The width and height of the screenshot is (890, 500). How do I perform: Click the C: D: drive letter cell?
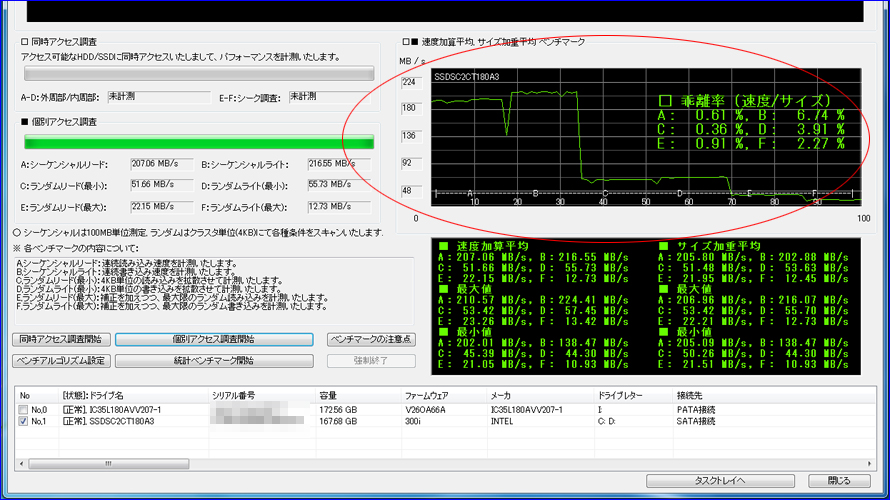tap(607, 422)
